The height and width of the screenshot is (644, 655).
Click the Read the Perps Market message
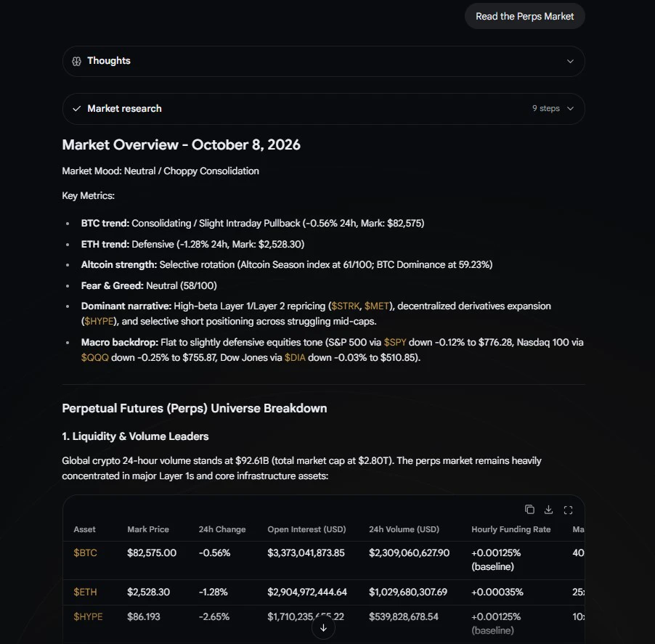[525, 16]
